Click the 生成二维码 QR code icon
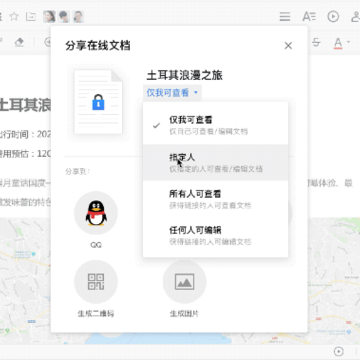The height and width of the screenshot is (360, 360). click(96, 282)
